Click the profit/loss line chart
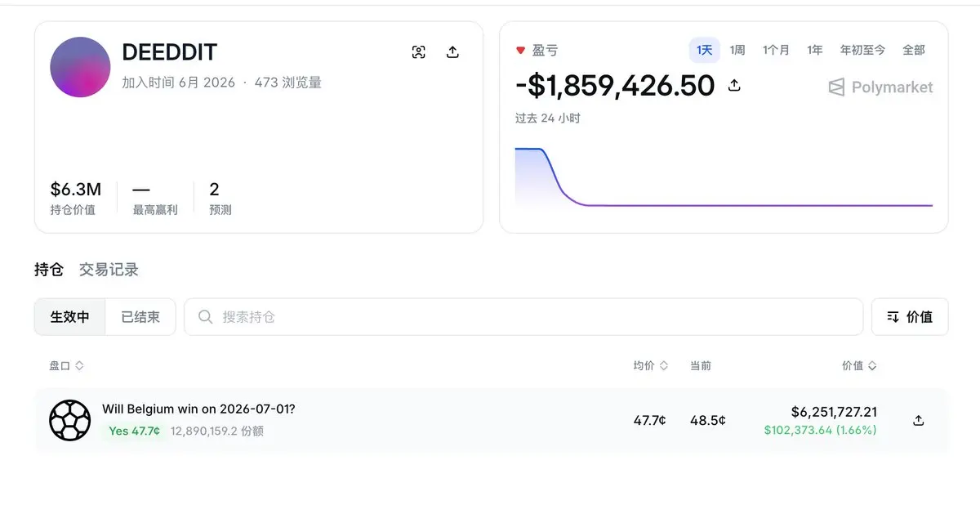This screenshot has height=505, width=980. tap(724, 177)
